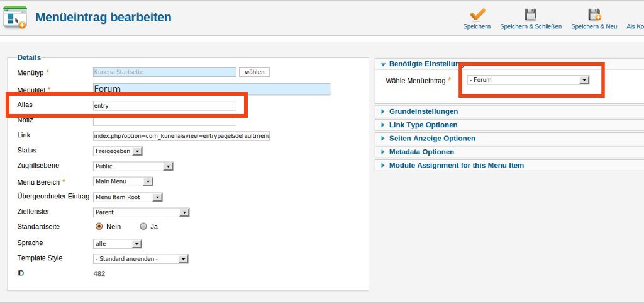Viewport: 644px width, 303px height.
Task: Open the Menü Bereich Main Menu dropdown
Action: 123,181
